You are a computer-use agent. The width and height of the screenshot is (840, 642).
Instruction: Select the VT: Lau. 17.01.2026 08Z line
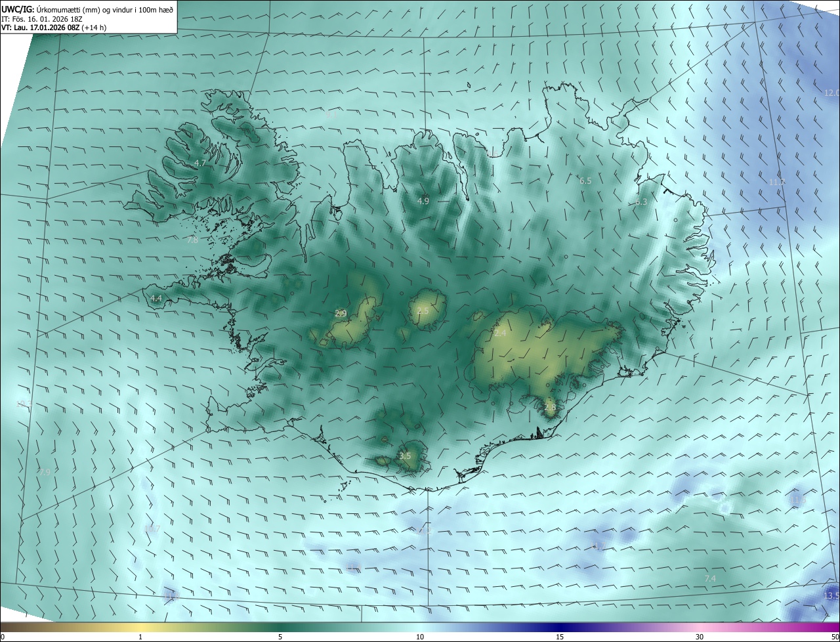(x=54, y=28)
